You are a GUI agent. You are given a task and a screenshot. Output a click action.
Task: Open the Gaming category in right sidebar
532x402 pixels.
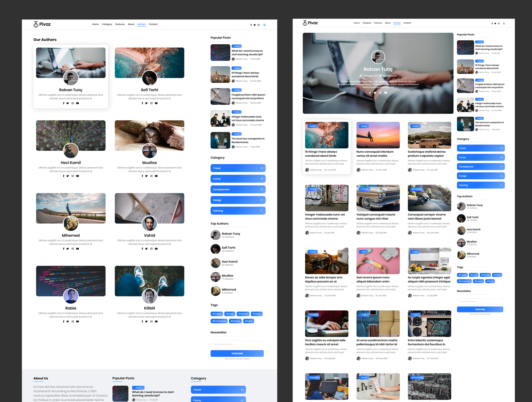click(x=481, y=185)
